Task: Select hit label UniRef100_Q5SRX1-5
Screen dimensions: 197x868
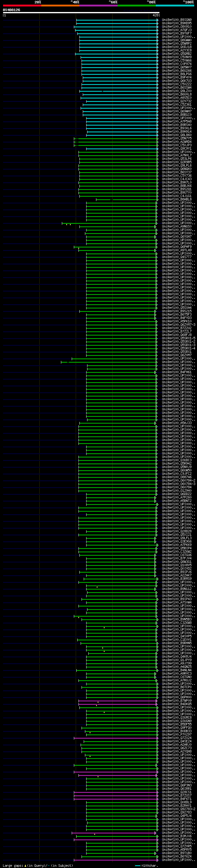Action: (x=179, y=338)
